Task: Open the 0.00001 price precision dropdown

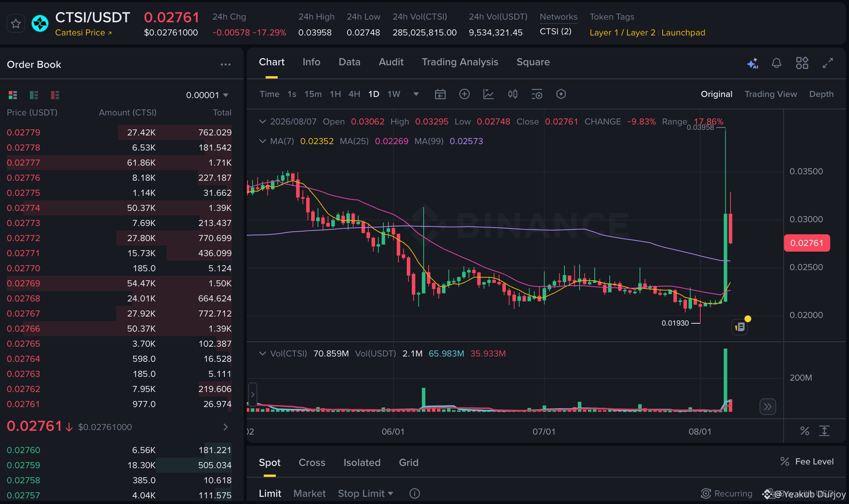Action: point(207,95)
